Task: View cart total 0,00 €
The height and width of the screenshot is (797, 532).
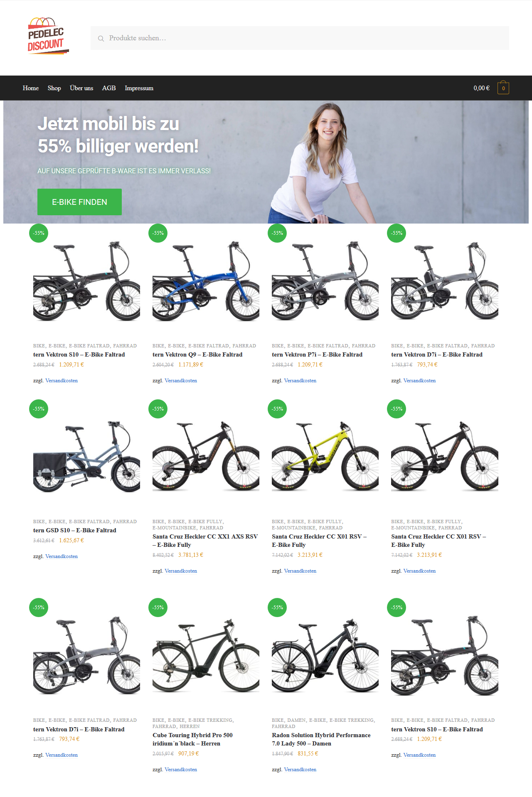Action: pos(481,88)
